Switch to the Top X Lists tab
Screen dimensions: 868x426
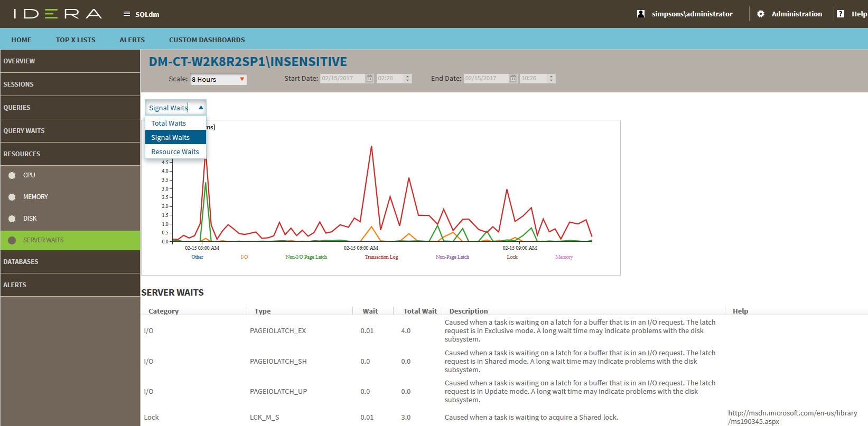click(x=76, y=40)
